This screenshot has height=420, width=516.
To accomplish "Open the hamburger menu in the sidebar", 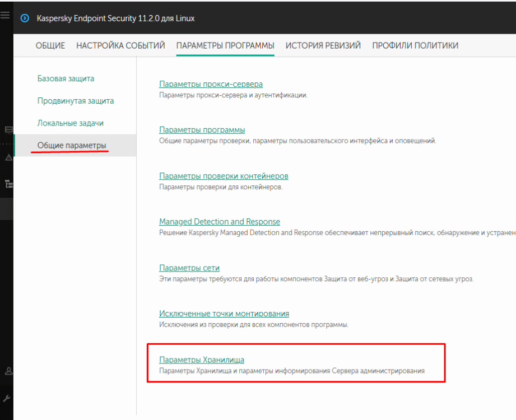I will [x=5, y=15].
